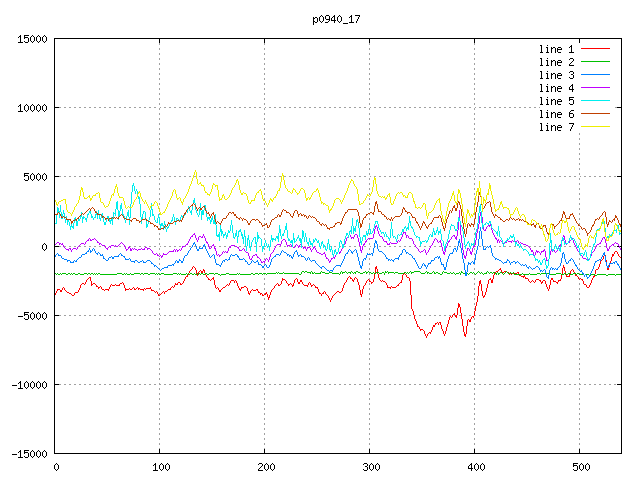The height and width of the screenshot is (480, 640).
Task: Click the cyan line 5 legend sample
Action: [596, 101]
